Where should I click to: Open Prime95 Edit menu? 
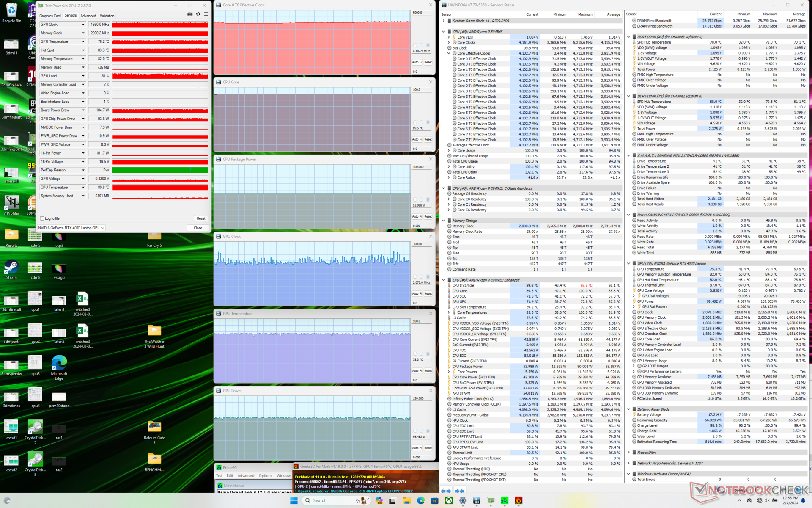coord(230,476)
